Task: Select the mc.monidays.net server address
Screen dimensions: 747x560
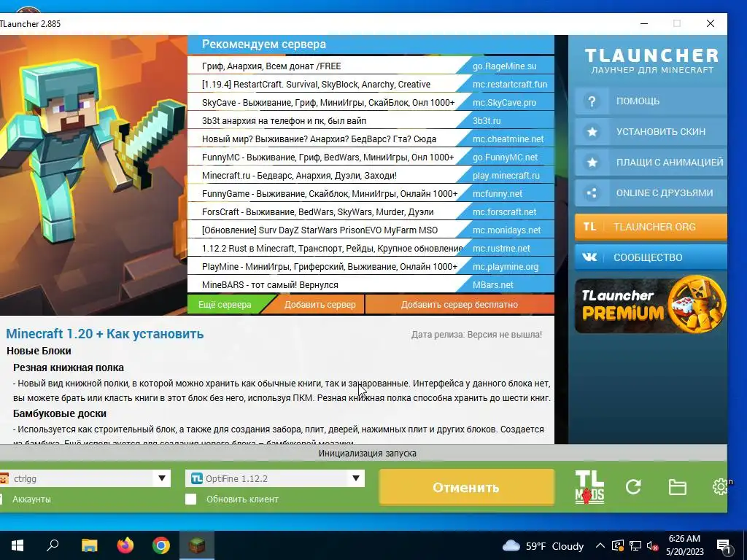Action: (506, 230)
